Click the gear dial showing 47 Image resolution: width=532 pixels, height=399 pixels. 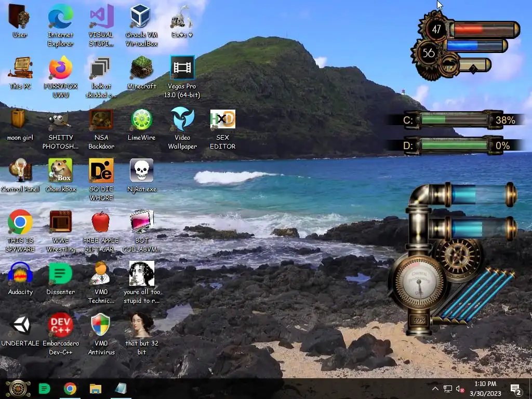[436, 29]
